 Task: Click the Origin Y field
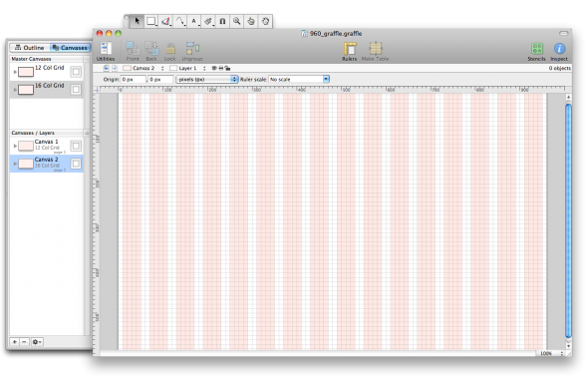click(160, 79)
